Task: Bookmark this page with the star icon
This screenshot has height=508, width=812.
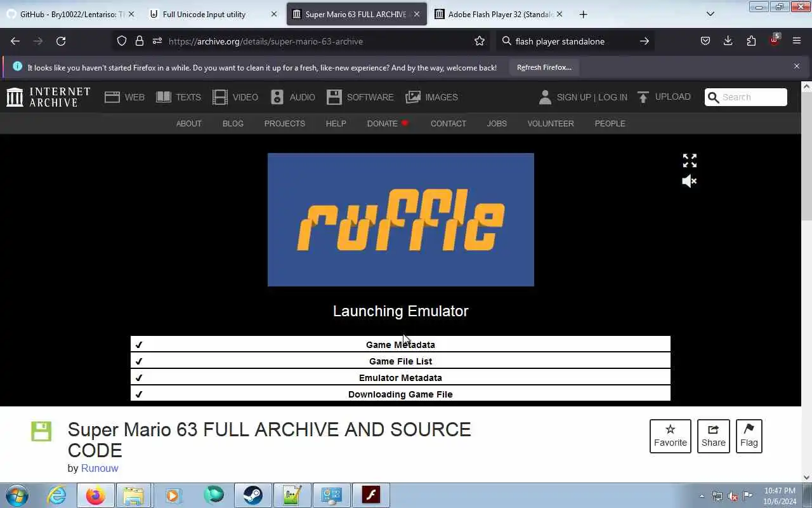Action: point(480,41)
